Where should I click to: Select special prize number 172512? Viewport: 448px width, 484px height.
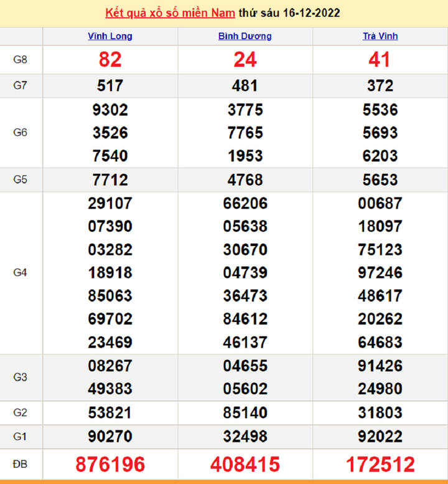pyautogui.click(x=380, y=464)
